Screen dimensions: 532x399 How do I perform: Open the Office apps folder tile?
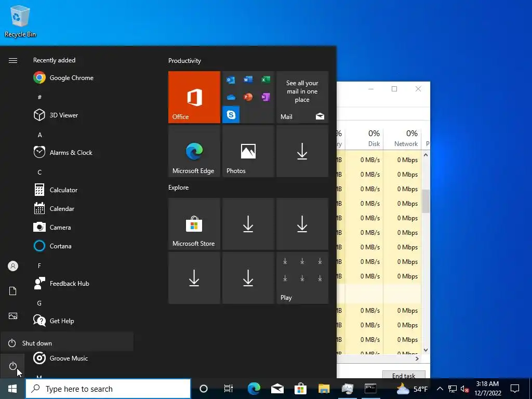point(248,97)
